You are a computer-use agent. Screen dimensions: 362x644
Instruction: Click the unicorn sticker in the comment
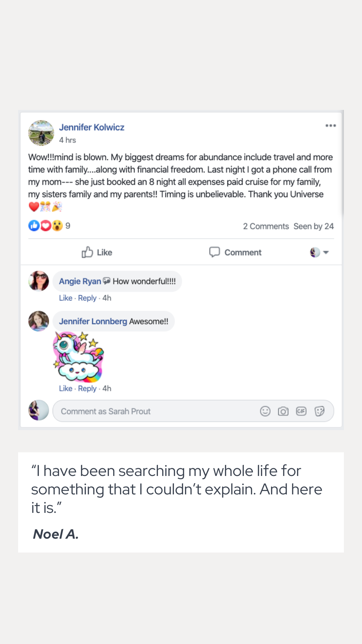[x=79, y=357]
